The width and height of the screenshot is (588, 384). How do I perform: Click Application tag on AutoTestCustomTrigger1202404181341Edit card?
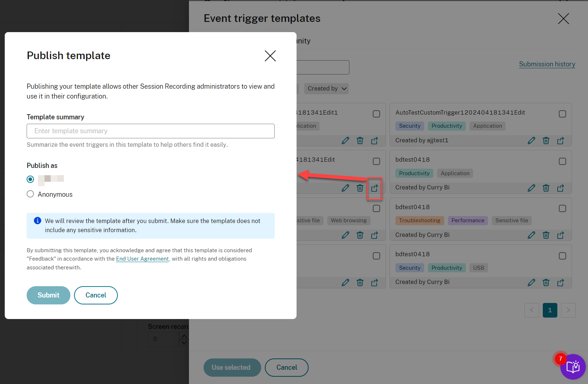point(488,126)
